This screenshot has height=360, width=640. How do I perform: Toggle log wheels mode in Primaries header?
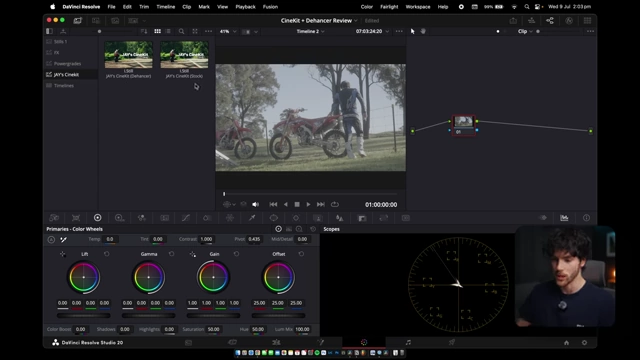(x=299, y=229)
